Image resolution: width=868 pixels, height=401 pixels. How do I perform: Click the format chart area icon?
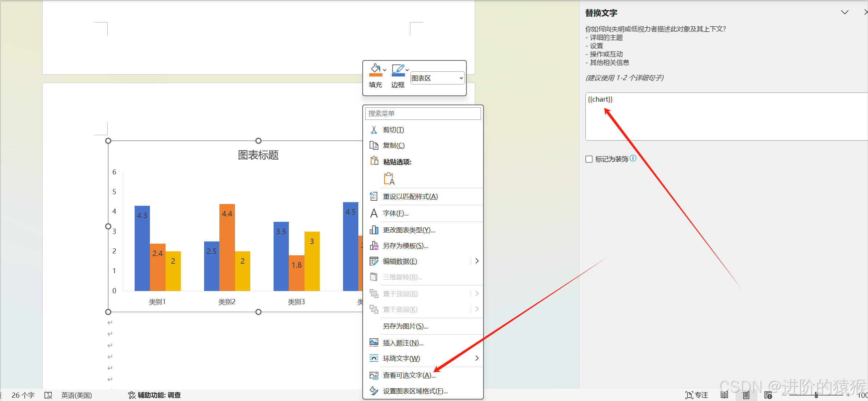(x=374, y=391)
